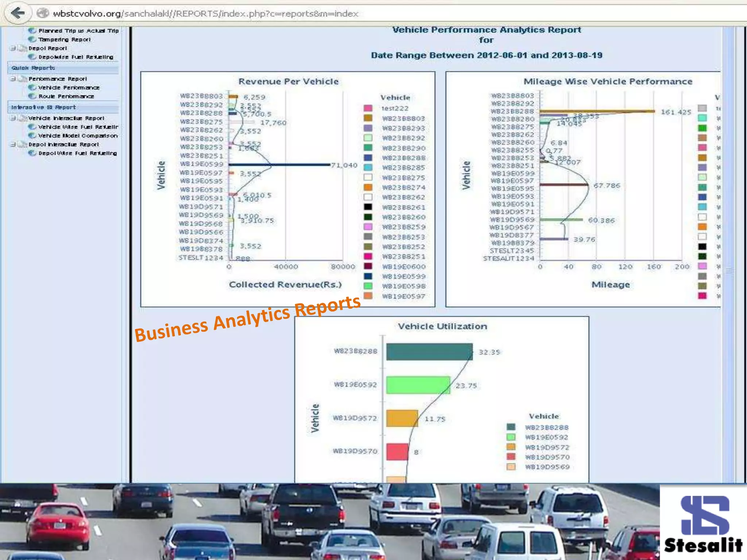Click the WB23B8803 legend color swatch
Image resolution: width=747 pixels, height=560 pixels.
tap(368, 118)
